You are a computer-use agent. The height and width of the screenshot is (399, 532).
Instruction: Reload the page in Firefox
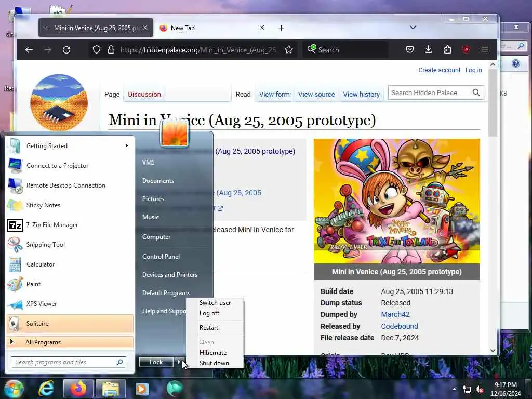(x=66, y=50)
